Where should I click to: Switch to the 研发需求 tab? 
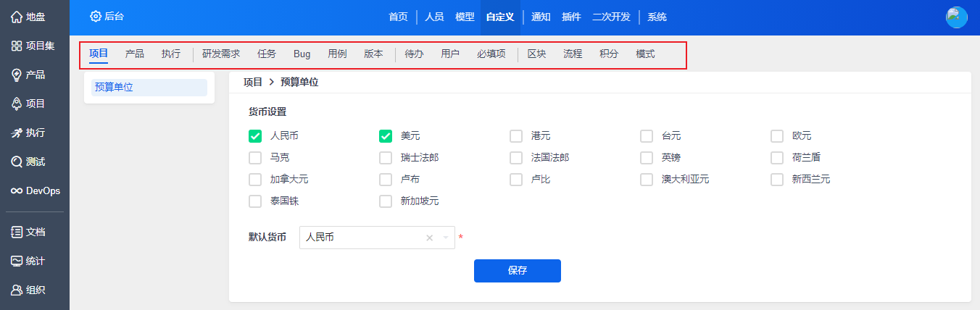pyautogui.click(x=221, y=54)
